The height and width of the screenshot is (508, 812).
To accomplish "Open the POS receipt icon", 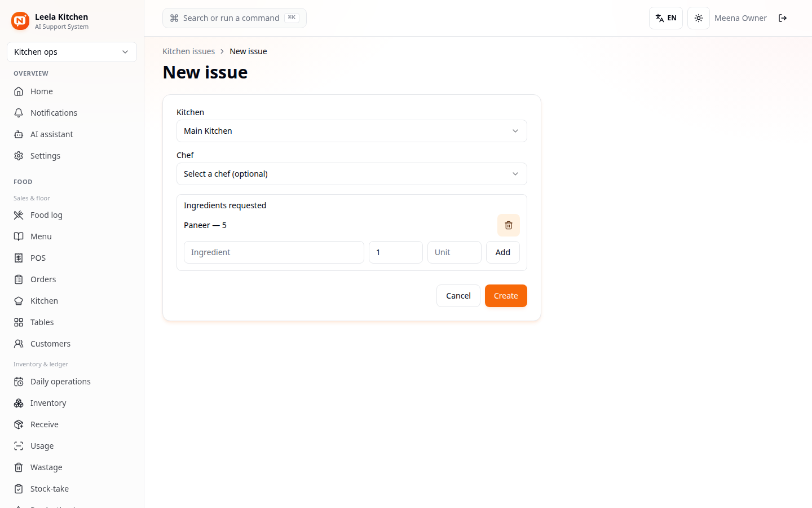I will coord(19,258).
